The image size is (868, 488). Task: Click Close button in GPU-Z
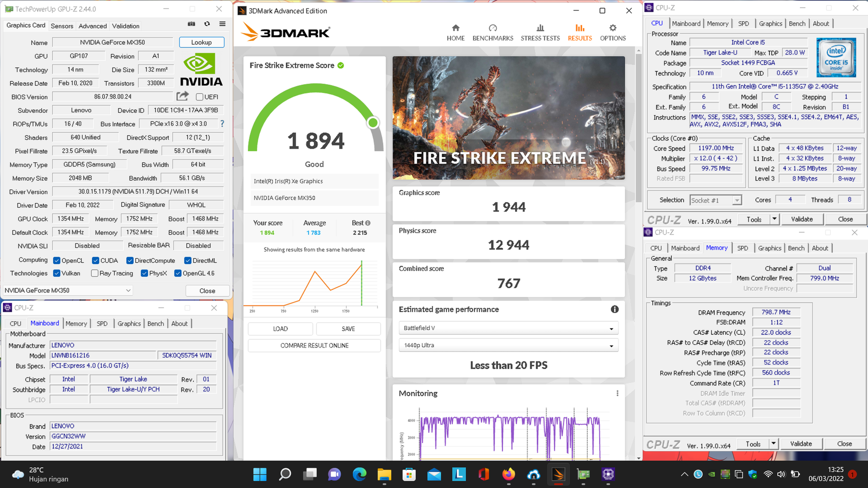(x=208, y=291)
